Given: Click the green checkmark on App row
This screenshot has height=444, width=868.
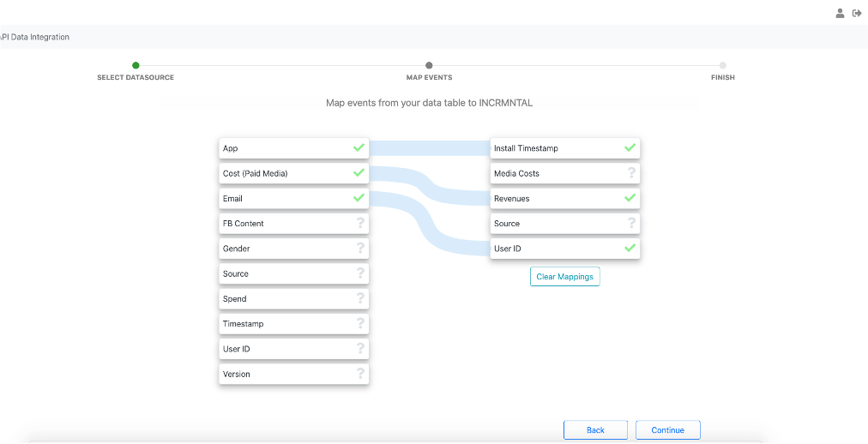Looking at the screenshot, I should point(359,147).
